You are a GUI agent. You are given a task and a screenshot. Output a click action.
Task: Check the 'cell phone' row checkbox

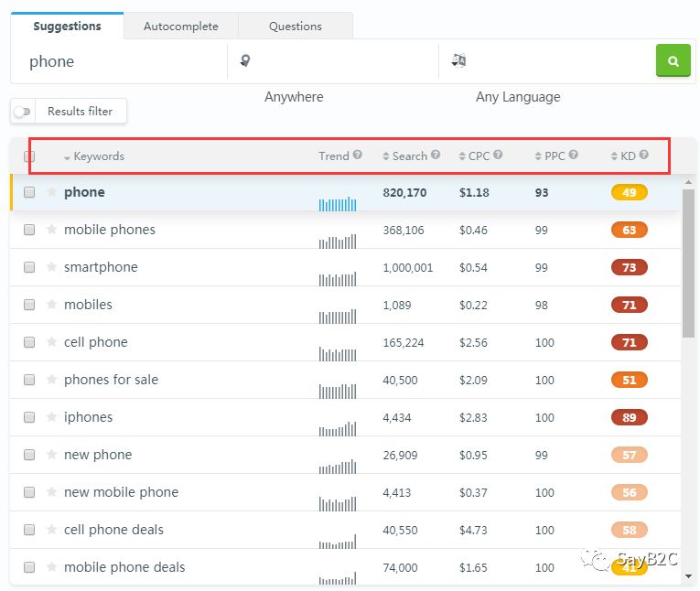pos(29,342)
